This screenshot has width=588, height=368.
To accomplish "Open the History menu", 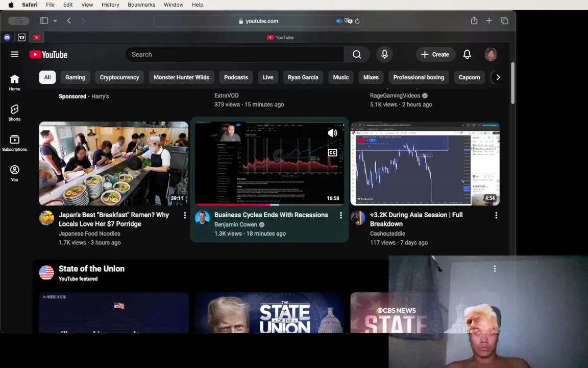I will 110,5.
